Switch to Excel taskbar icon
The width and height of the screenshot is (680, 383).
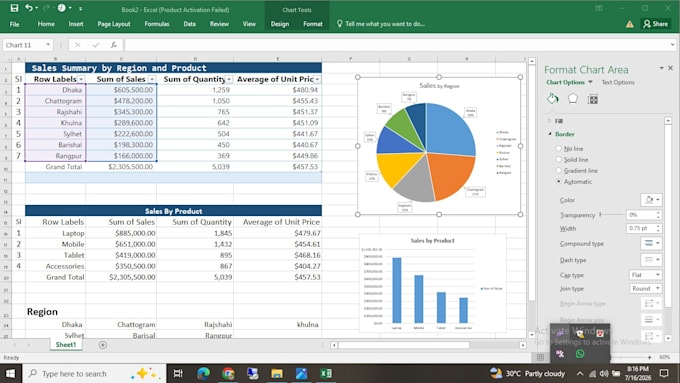[326, 373]
